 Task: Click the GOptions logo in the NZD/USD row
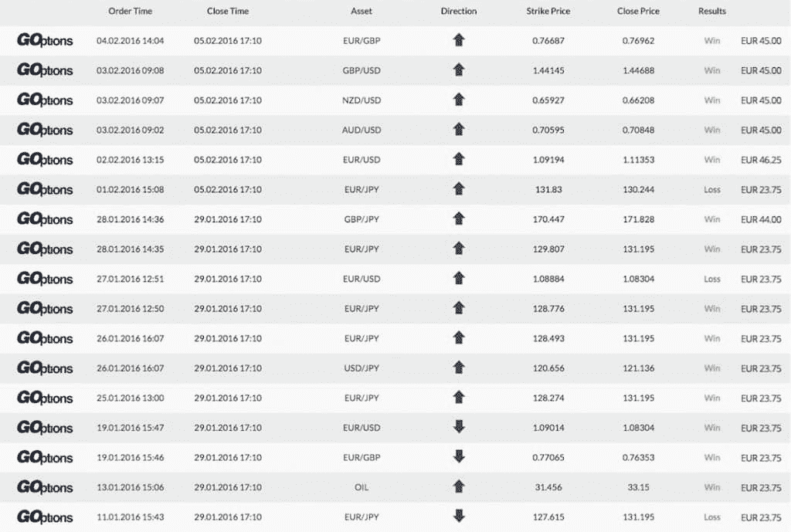click(45, 100)
